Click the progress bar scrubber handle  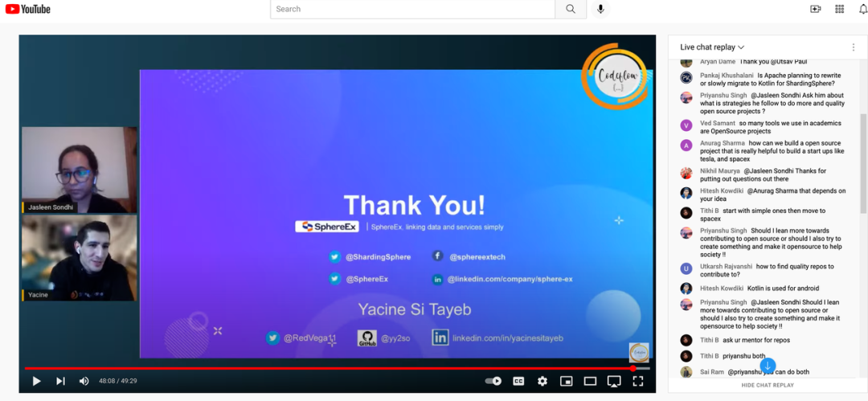(633, 368)
